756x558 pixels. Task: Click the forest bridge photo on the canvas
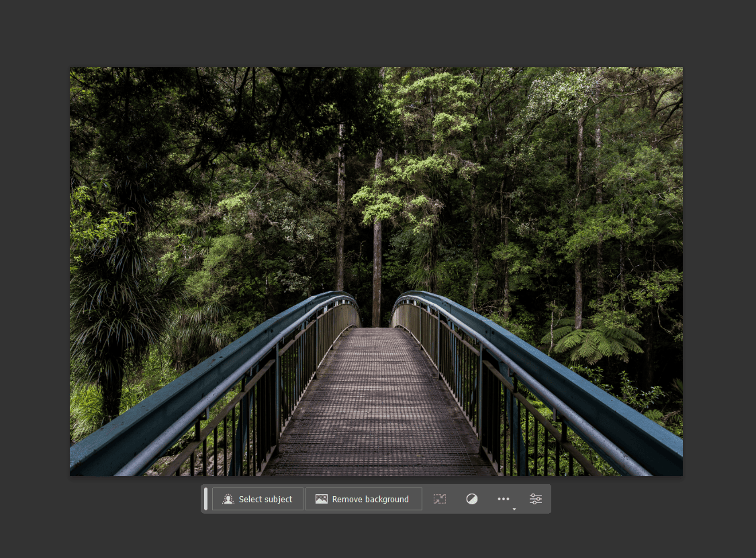coord(376,271)
